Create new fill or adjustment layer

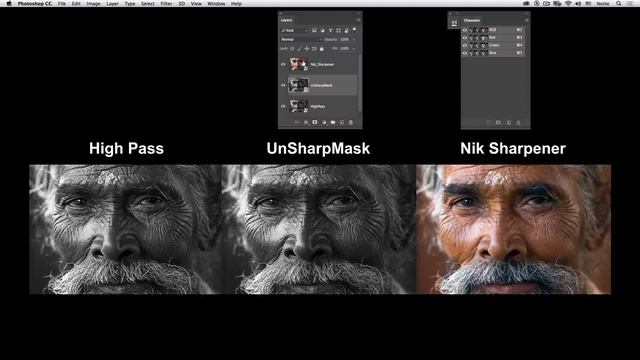coord(324,122)
